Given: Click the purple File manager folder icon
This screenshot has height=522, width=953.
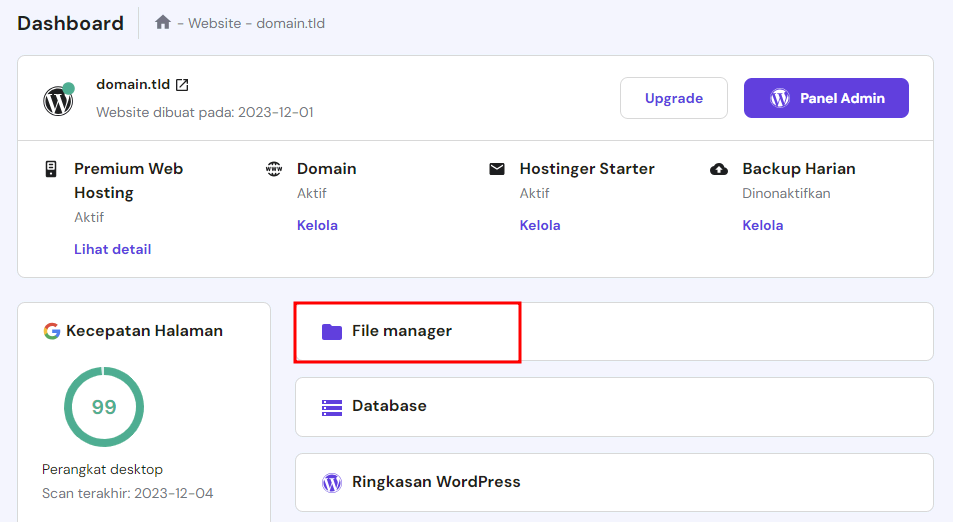Looking at the screenshot, I should tap(332, 331).
